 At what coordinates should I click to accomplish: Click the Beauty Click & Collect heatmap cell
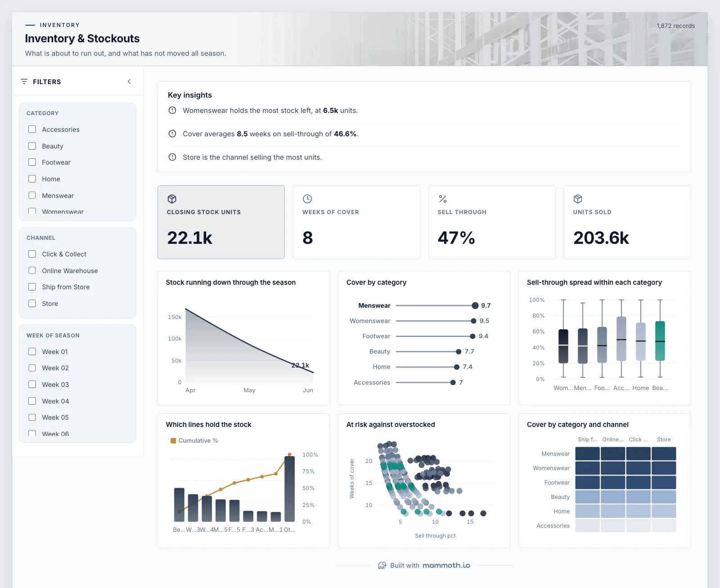tap(638, 497)
